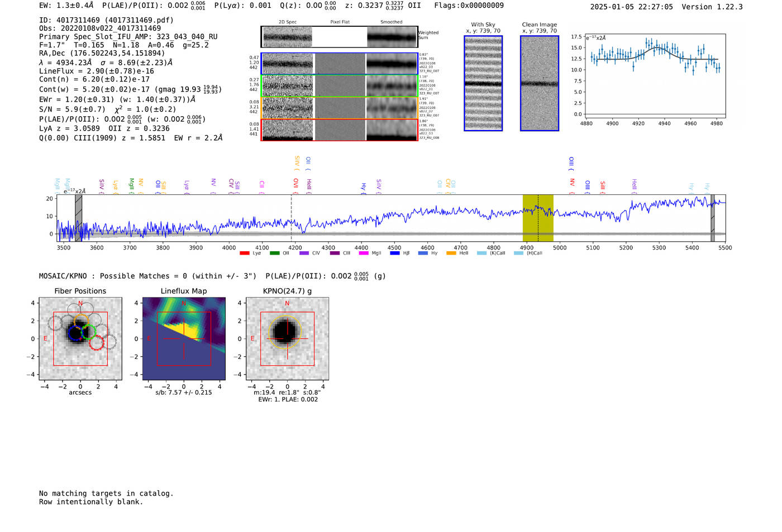
Task: Click the blue Hβ legend swatch
Action: (395, 253)
